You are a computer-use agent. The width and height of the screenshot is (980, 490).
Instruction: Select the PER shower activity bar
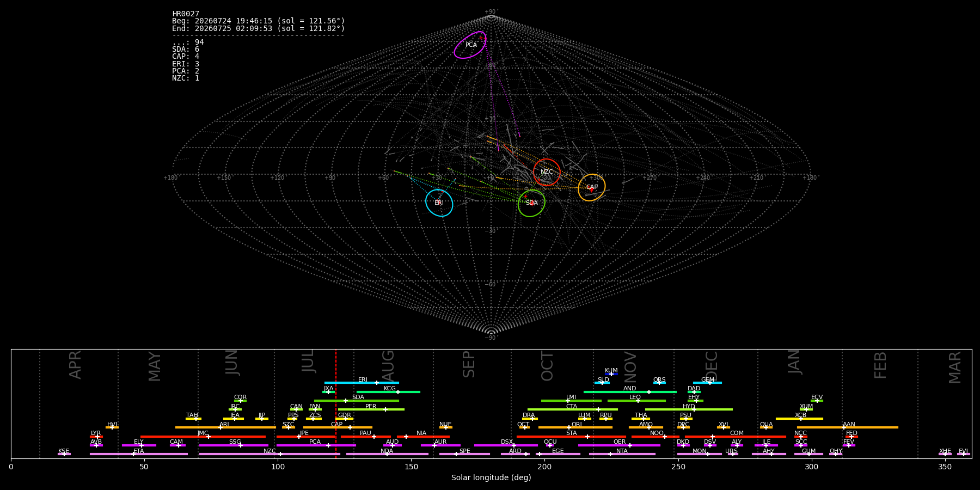[371, 409]
